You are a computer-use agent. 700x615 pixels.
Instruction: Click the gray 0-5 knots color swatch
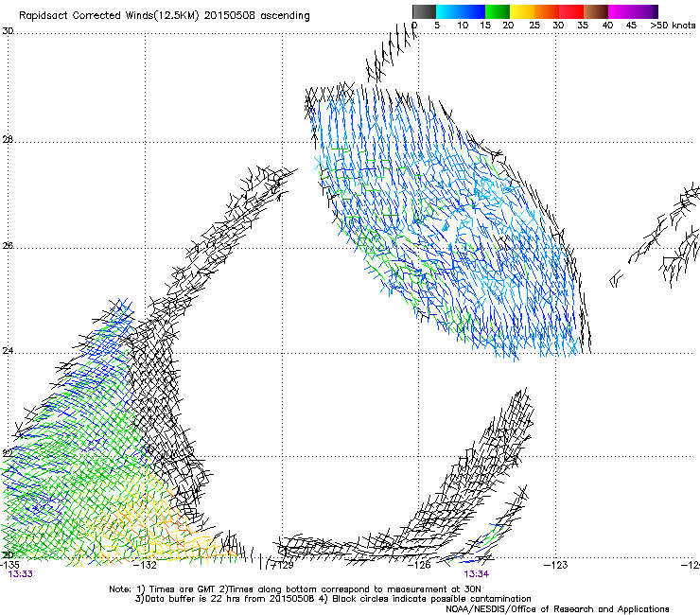tap(424, 11)
